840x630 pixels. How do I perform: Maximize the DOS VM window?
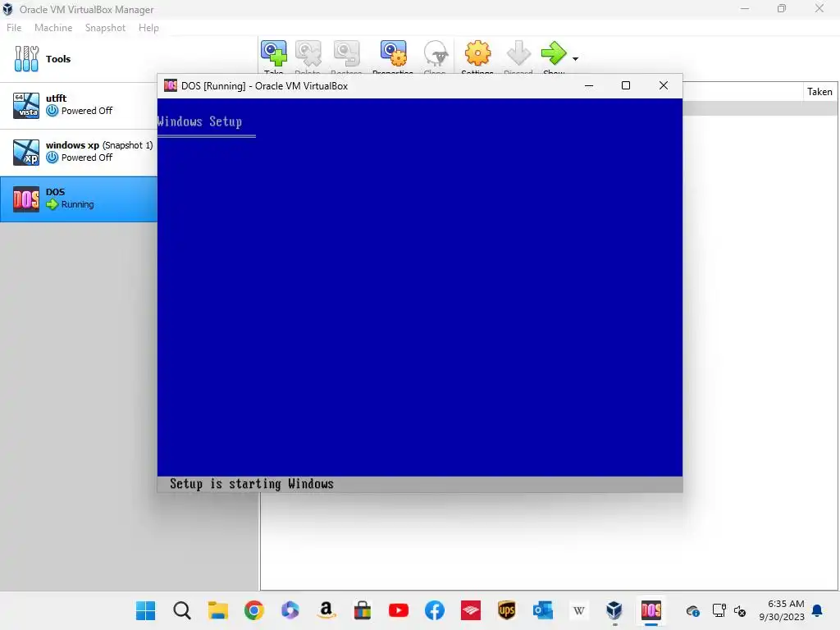pyautogui.click(x=626, y=85)
